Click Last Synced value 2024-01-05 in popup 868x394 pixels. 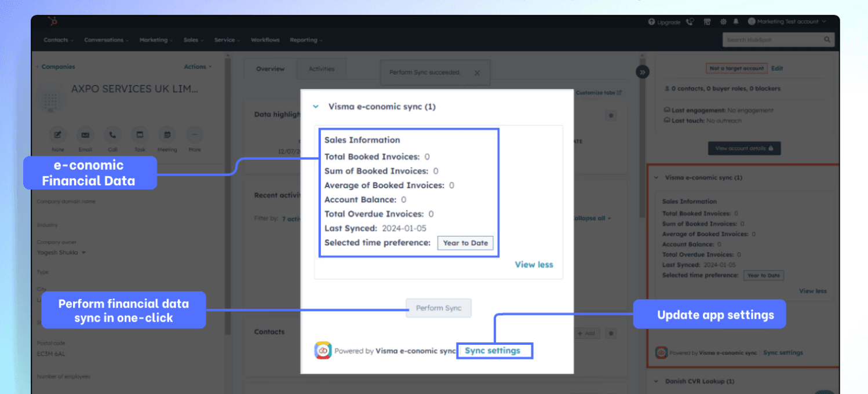(404, 228)
